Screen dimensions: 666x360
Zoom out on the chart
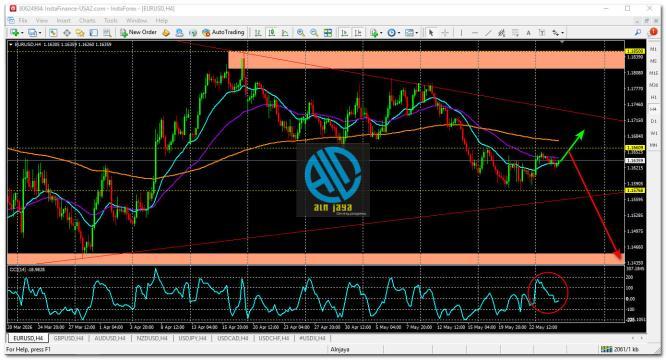tap(314, 33)
